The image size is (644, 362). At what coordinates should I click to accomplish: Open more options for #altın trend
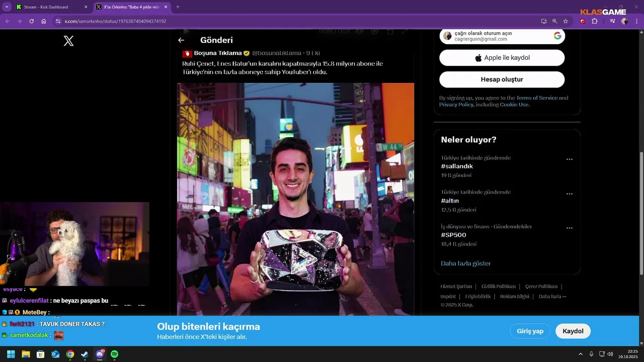click(570, 194)
